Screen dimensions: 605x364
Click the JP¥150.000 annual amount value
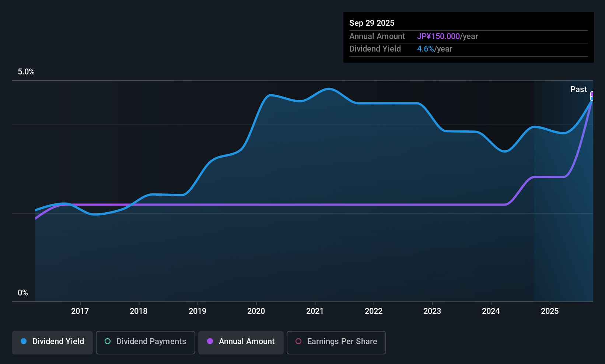coord(438,36)
